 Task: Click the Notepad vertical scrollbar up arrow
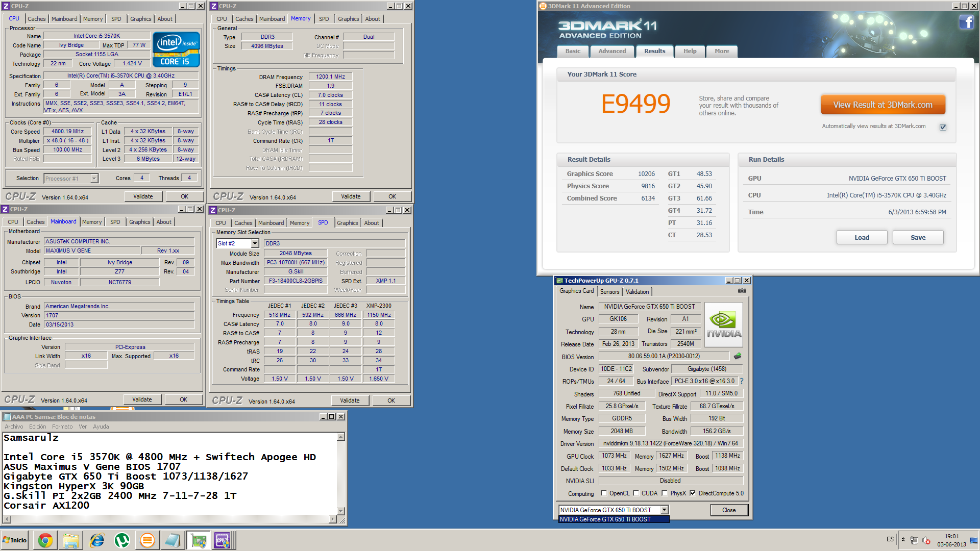coord(341,437)
